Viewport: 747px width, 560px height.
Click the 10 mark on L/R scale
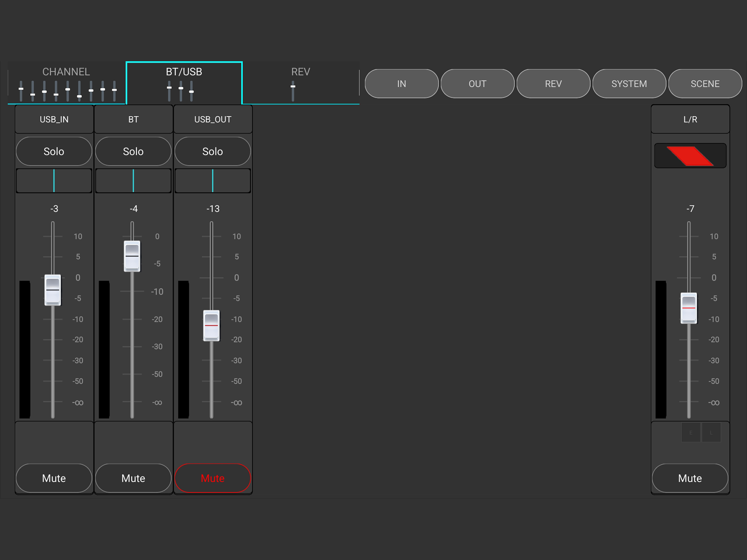(x=714, y=237)
